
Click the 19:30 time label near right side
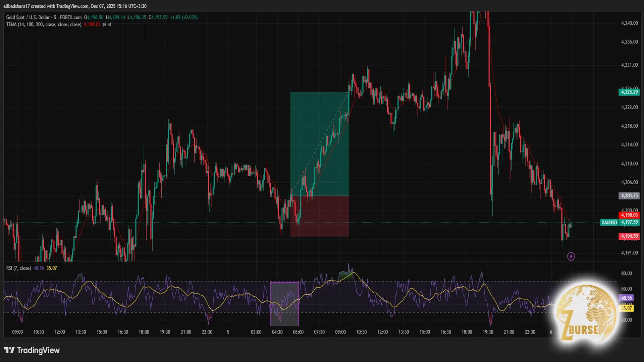click(x=488, y=332)
